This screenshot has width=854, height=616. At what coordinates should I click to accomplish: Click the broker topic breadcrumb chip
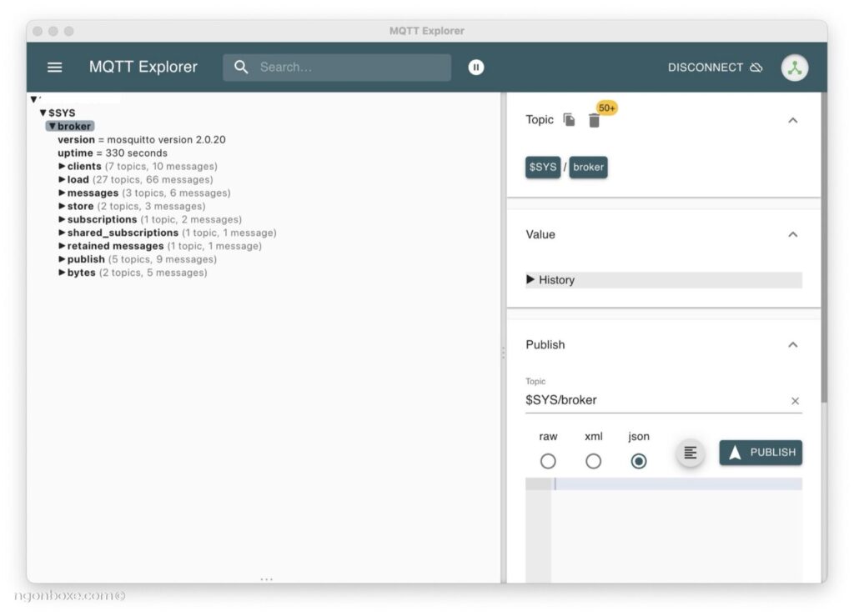[x=588, y=167]
